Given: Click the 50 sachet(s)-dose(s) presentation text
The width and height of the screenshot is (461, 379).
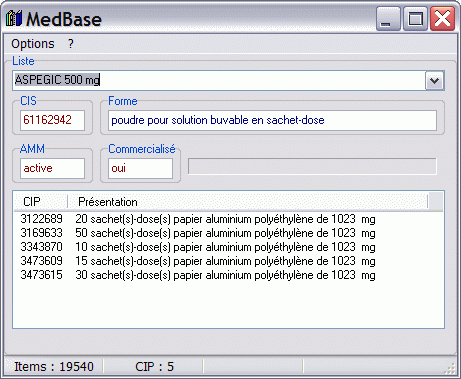Looking at the screenshot, I should tap(225, 233).
